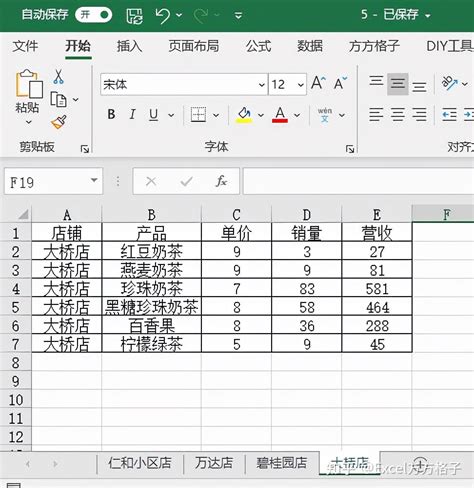Apply the yellow fill color swatch
Image resolution: width=474 pixels, height=488 pixels.
pos(244,115)
